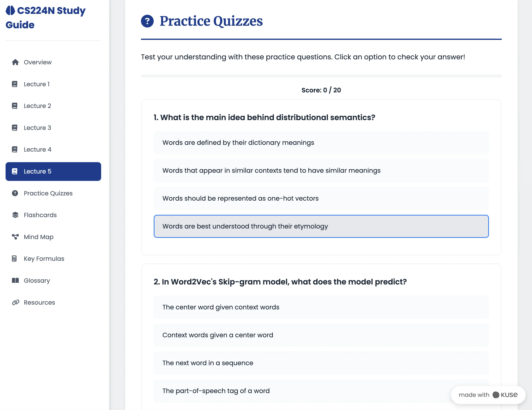This screenshot has height=410, width=532.
Task: Click the Lecture 1 book icon
Action: [15, 84]
